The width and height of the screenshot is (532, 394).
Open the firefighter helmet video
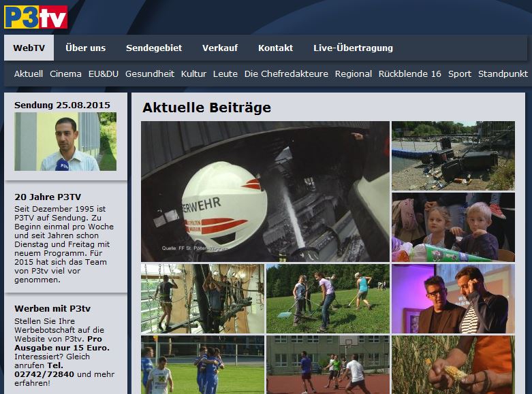pos(265,191)
